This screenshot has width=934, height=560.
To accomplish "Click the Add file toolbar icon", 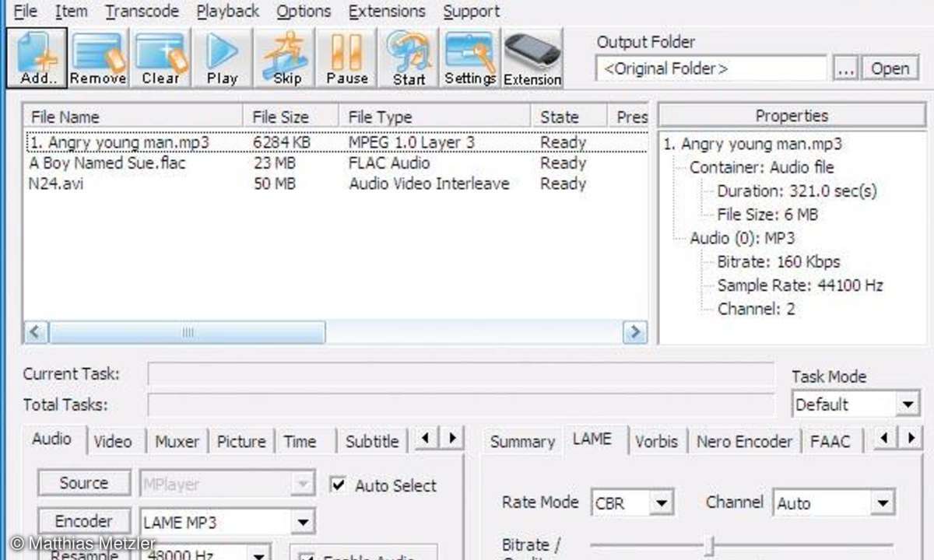I will (x=37, y=58).
